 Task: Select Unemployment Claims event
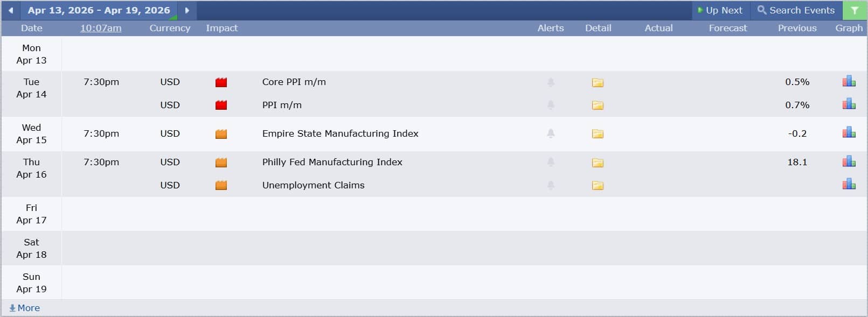(313, 185)
